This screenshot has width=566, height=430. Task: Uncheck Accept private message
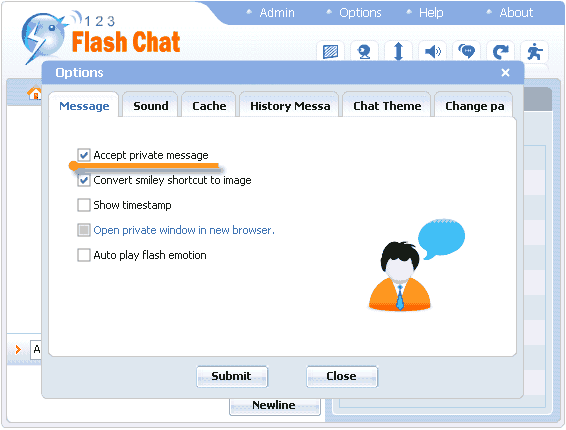click(x=84, y=155)
